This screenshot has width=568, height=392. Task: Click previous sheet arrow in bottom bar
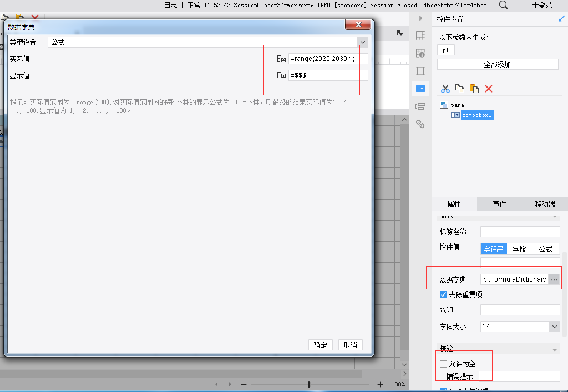[217, 384]
